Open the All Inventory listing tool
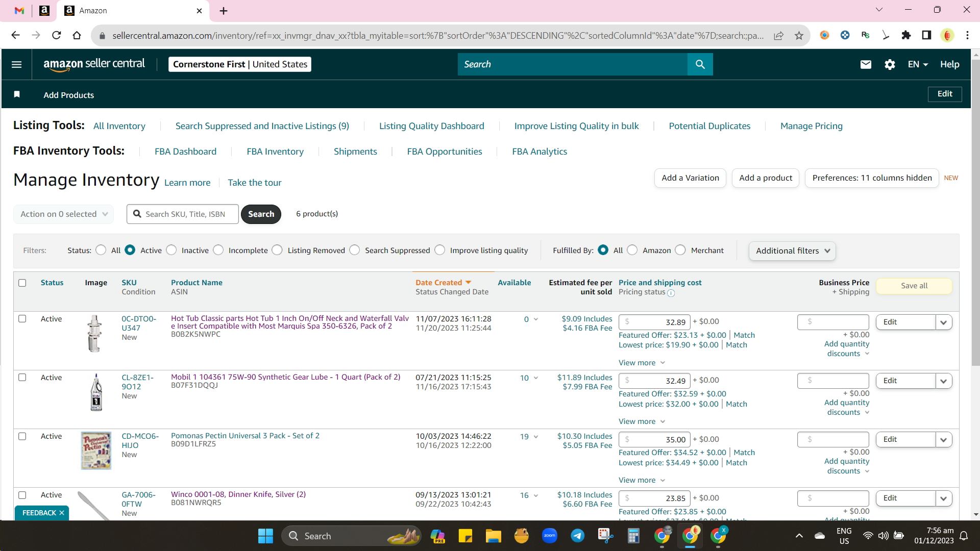This screenshot has height=551, width=980. pos(119,126)
